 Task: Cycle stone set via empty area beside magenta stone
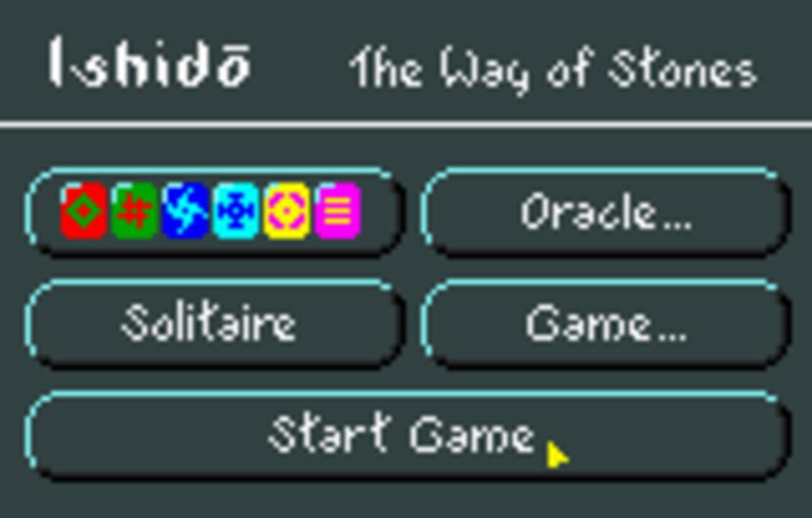pyautogui.click(x=380, y=212)
